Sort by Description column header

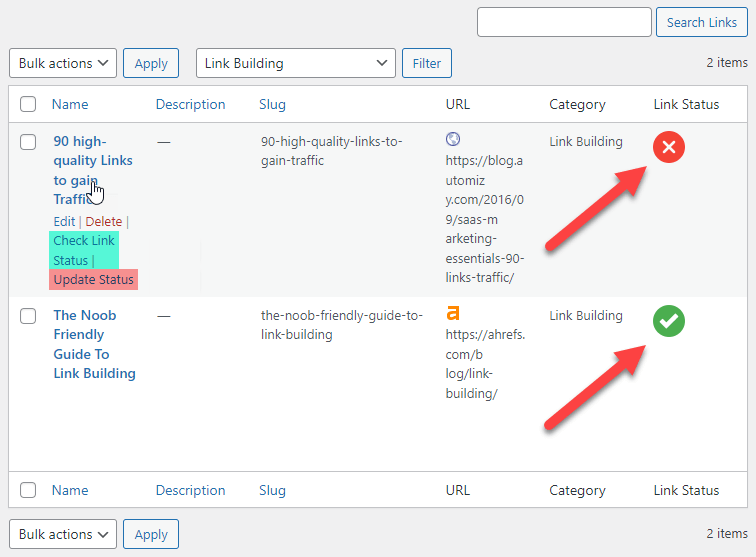[190, 104]
